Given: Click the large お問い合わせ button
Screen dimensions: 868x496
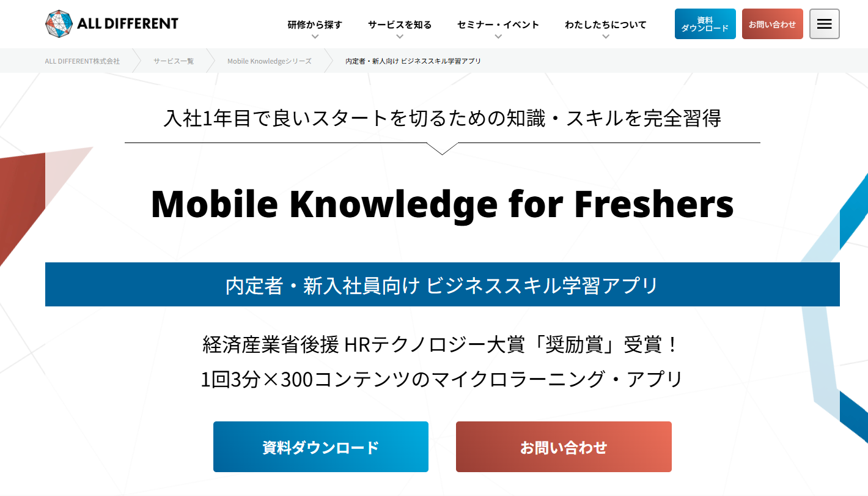Looking at the screenshot, I should pyautogui.click(x=564, y=446).
